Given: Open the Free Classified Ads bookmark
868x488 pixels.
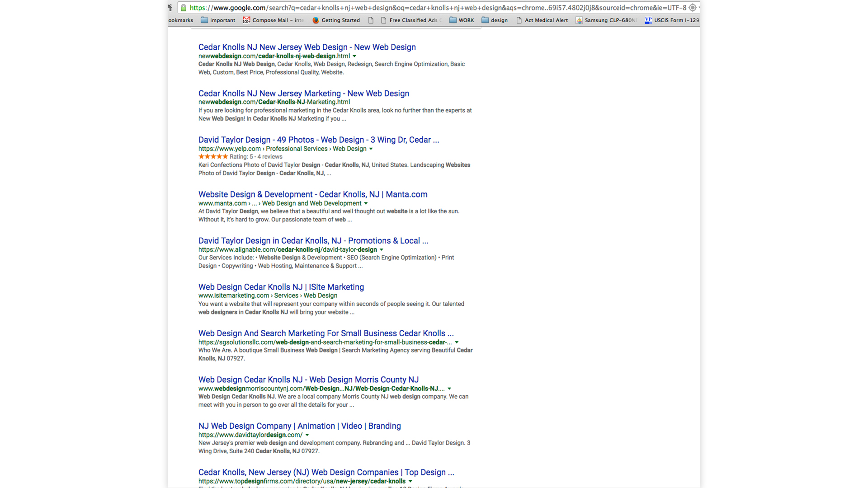Looking at the screenshot, I should point(411,20).
